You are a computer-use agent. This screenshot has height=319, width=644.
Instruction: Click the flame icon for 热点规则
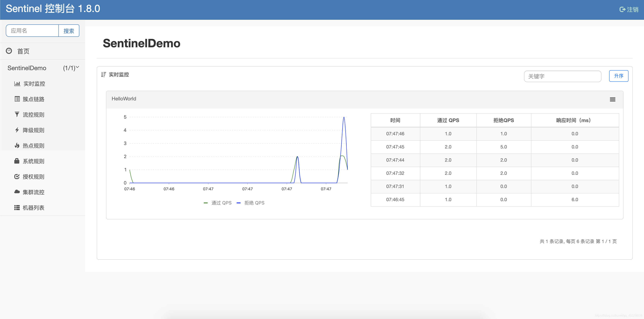click(x=17, y=146)
